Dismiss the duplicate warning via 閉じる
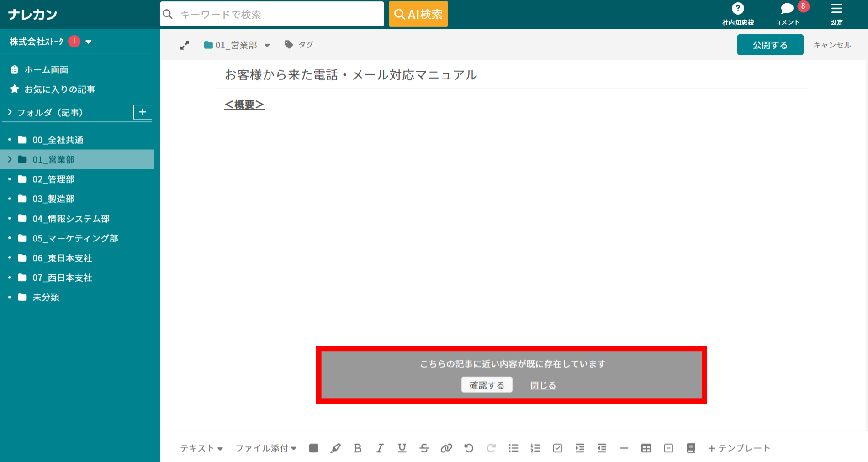The image size is (868, 462). pos(543,385)
